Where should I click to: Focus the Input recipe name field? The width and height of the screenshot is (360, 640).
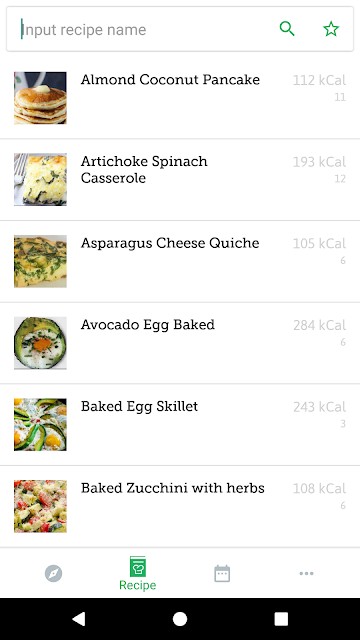(x=143, y=29)
